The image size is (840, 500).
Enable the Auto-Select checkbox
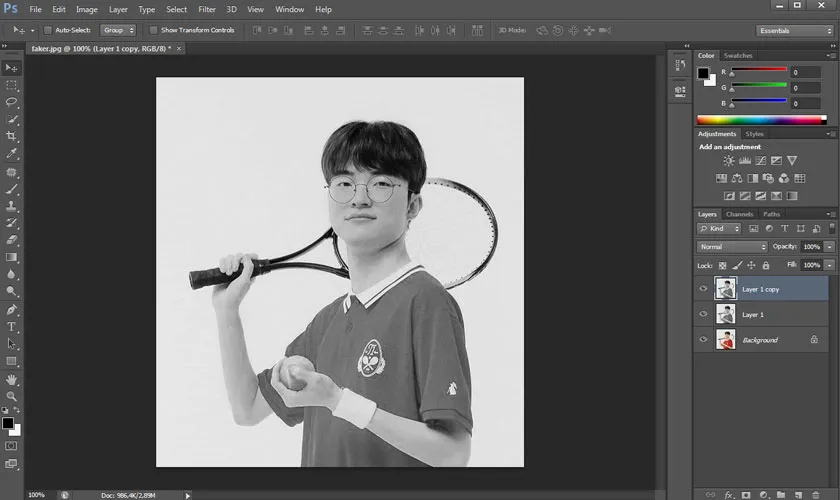pyautogui.click(x=48, y=30)
